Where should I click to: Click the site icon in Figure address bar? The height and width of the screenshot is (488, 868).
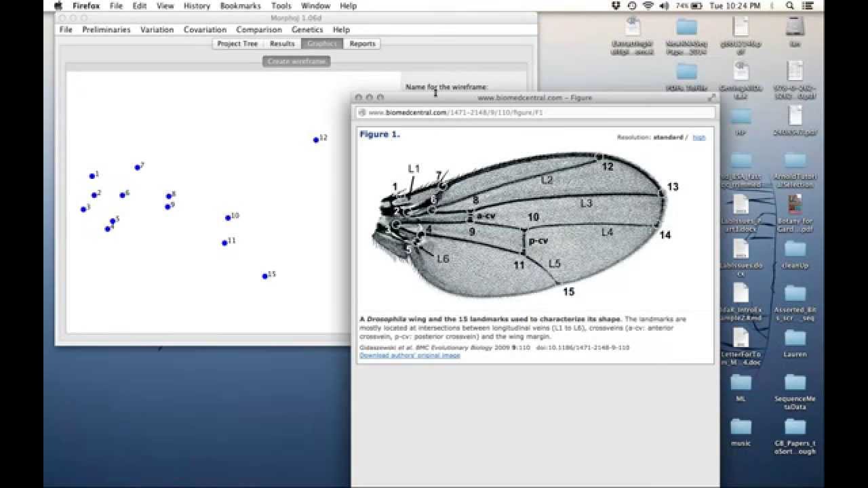coord(362,113)
